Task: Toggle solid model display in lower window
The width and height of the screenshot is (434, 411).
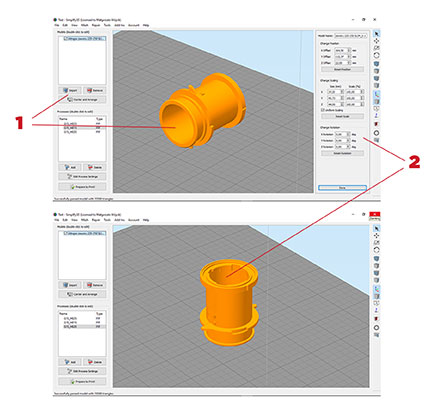Action: tap(376, 296)
